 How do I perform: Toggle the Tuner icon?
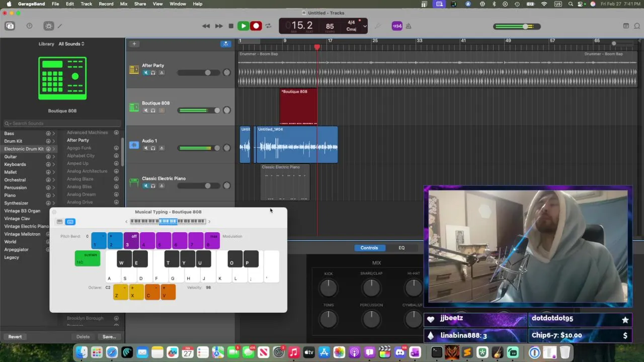pos(378,26)
